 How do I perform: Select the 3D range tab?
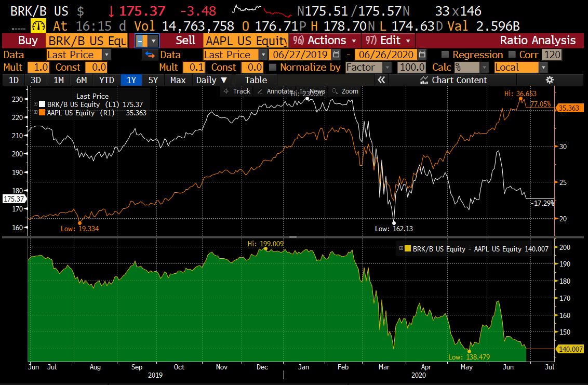click(36, 80)
